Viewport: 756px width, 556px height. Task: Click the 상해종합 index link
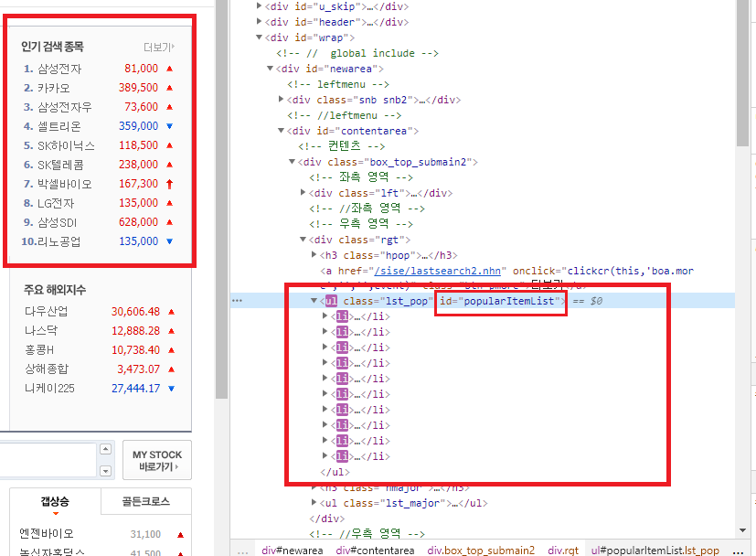(x=47, y=369)
